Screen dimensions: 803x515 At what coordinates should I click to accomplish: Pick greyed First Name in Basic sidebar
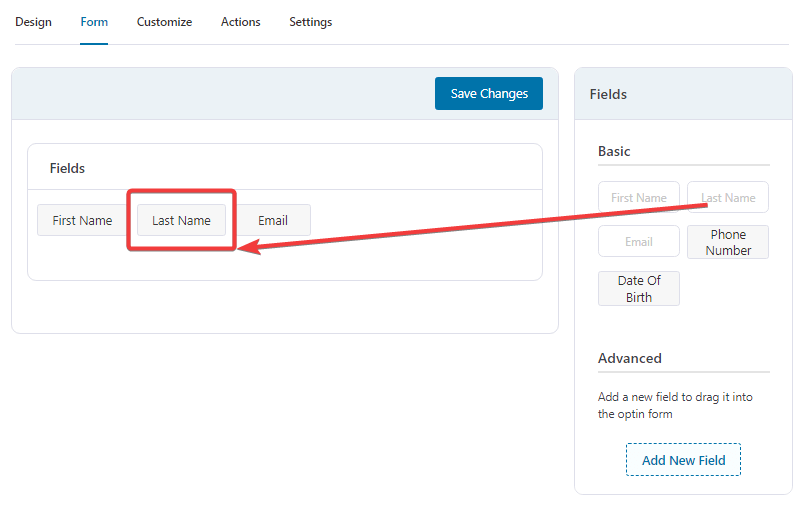(639, 198)
